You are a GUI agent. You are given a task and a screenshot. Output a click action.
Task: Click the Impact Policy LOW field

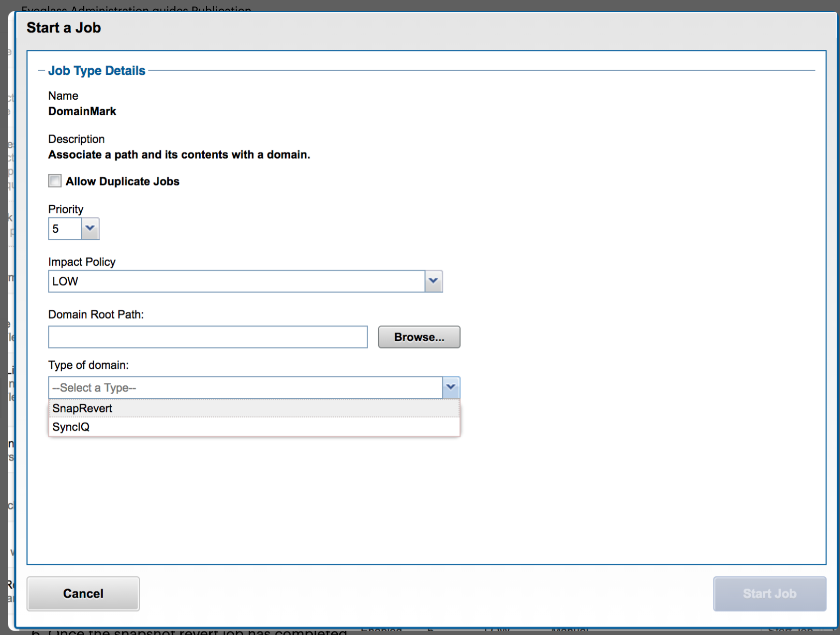(x=237, y=281)
